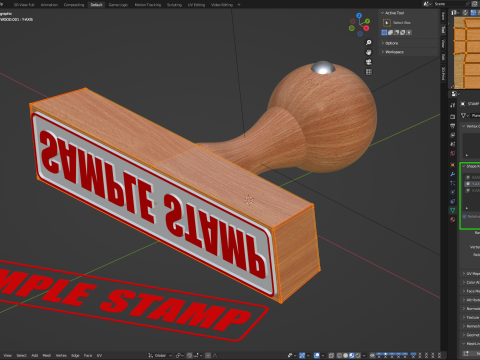Screen dimensions: 480x360
Task: Click the blue Z axis on navigation gizmo
Action: [x=359, y=15]
